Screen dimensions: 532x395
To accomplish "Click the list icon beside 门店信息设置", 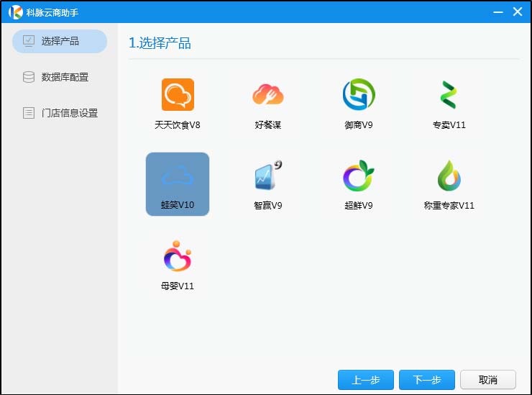I will click(x=29, y=113).
